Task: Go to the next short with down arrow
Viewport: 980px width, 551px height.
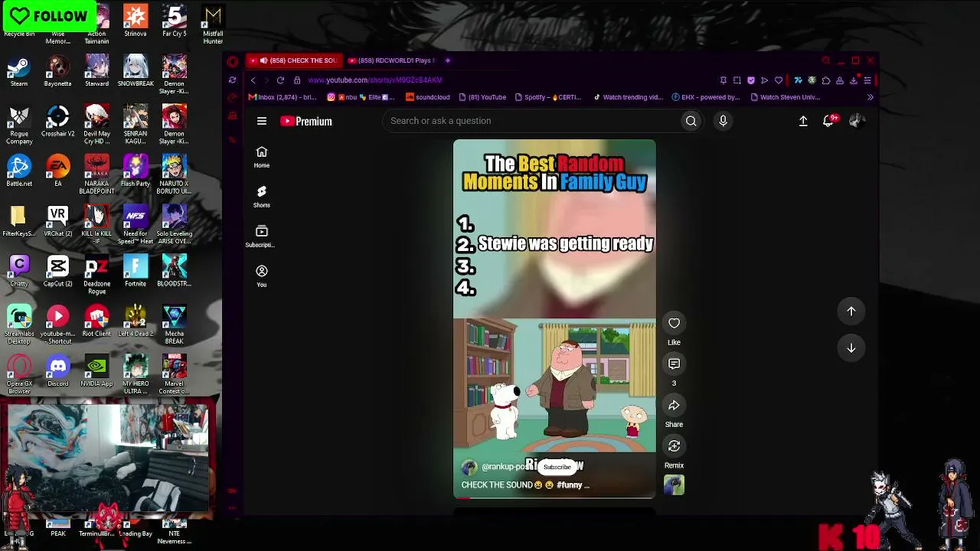Action: coord(851,348)
